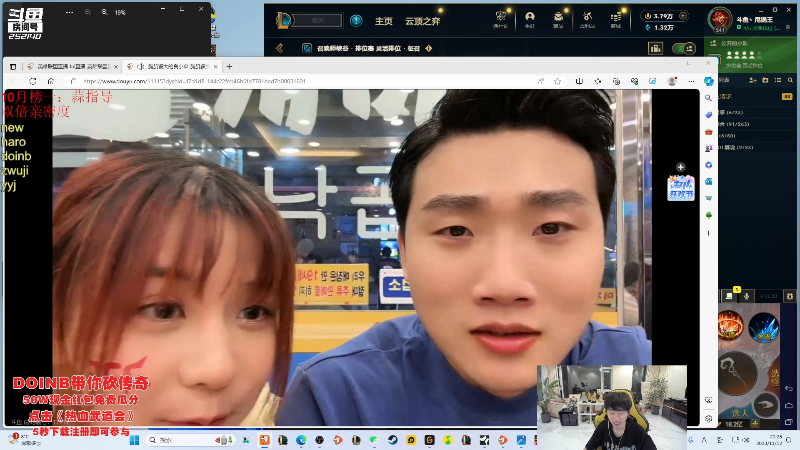Open the browser extensions puzzle icon
The width and height of the screenshot is (800, 450).
598,81
